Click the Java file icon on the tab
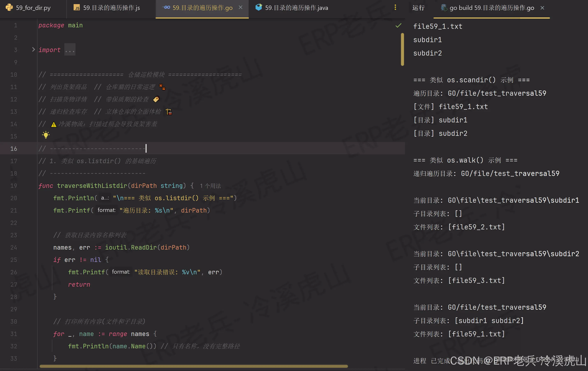This screenshot has height=371, width=588. click(259, 7)
